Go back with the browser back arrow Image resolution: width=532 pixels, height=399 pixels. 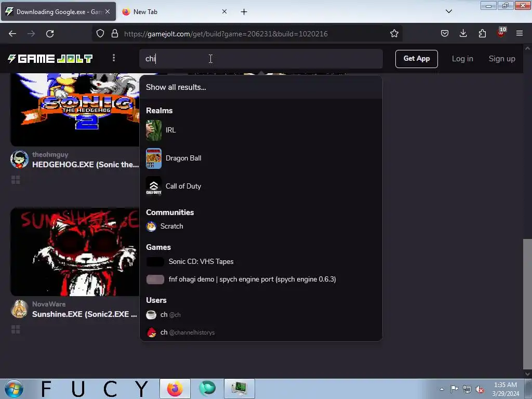coord(12,34)
